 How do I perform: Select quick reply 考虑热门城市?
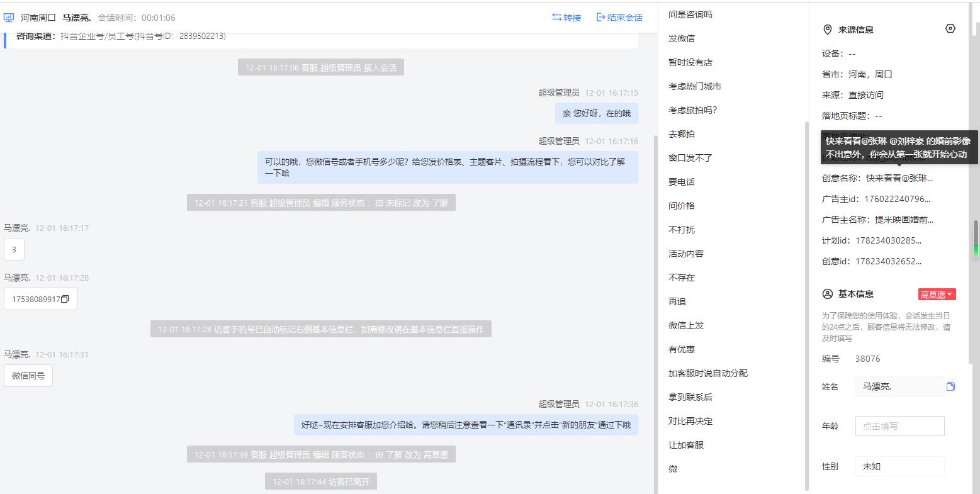pos(694,86)
